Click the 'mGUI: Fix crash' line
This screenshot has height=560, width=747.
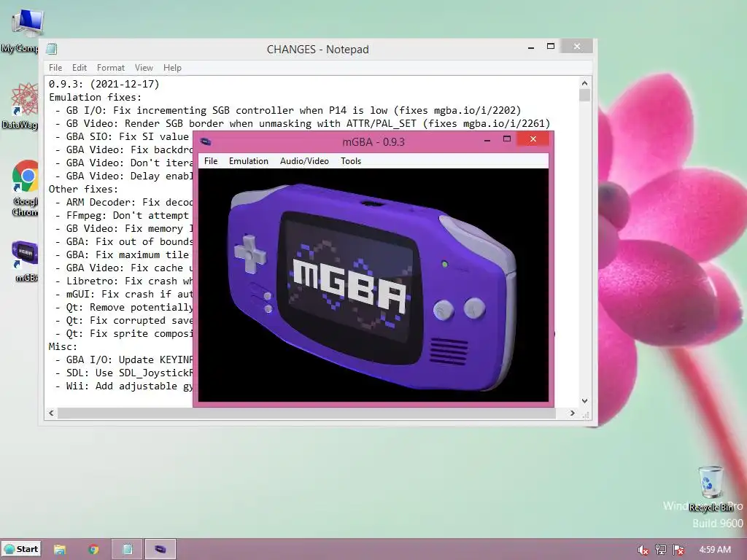(124, 295)
